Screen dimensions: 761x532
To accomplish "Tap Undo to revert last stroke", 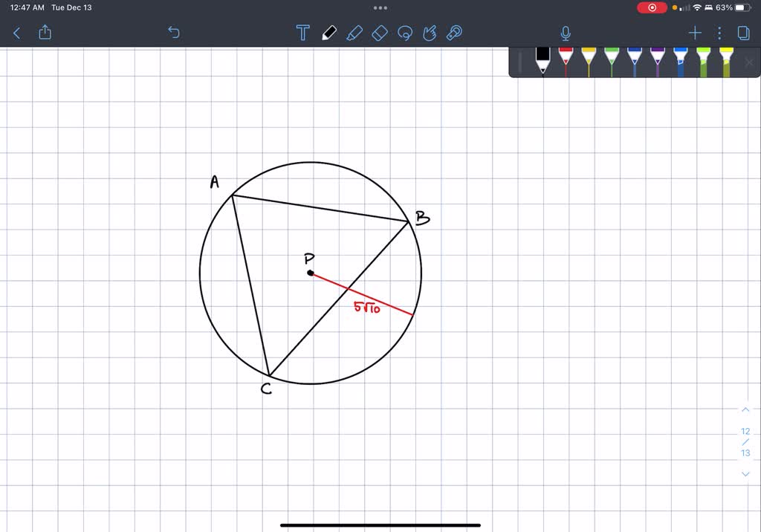I will (x=173, y=33).
